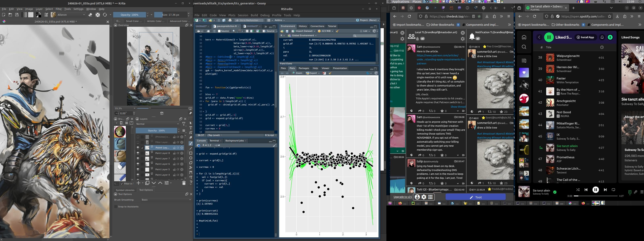
Task: Hide Paint Layer 6 with eye icon
Action: 138,164
